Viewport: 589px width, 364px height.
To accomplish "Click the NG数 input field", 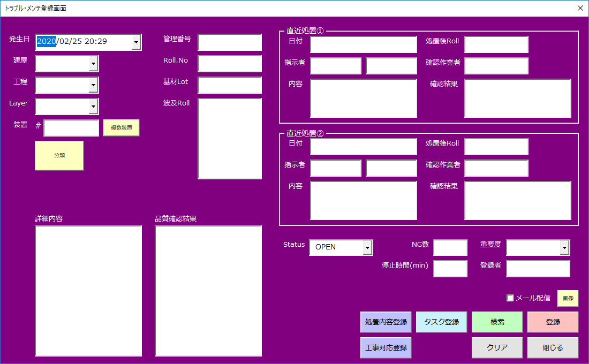I will tap(450, 248).
